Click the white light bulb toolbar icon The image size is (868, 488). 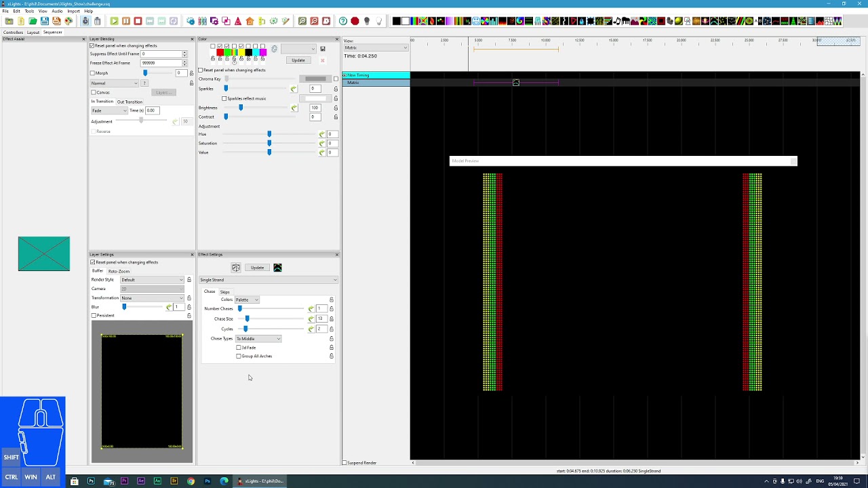(378, 21)
